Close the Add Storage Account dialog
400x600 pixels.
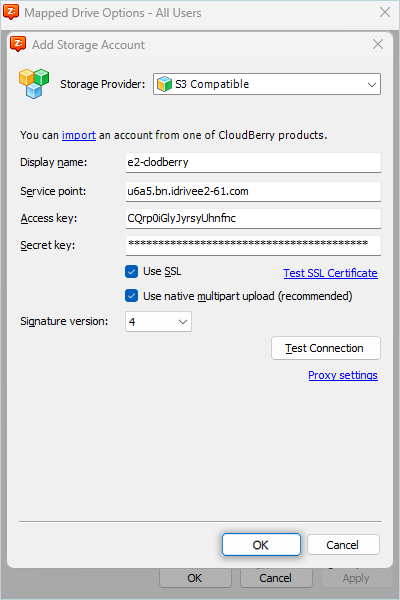click(378, 44)
